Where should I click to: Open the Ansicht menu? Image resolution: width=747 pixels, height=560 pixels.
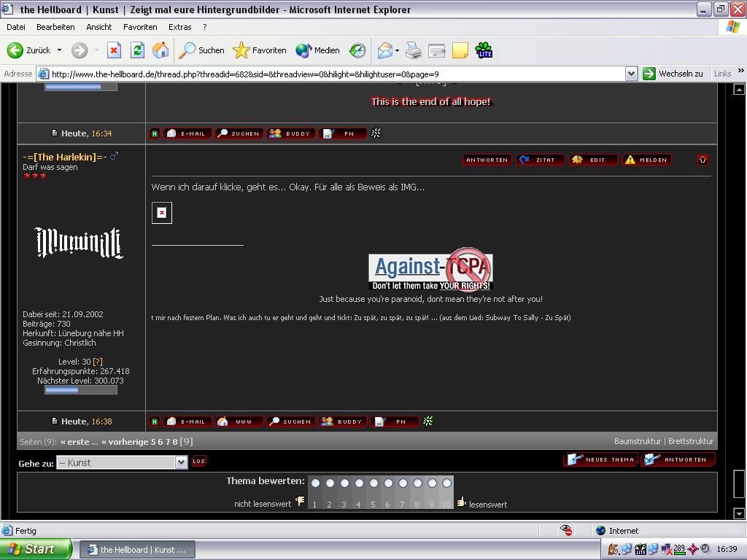[x=98, y=27]
